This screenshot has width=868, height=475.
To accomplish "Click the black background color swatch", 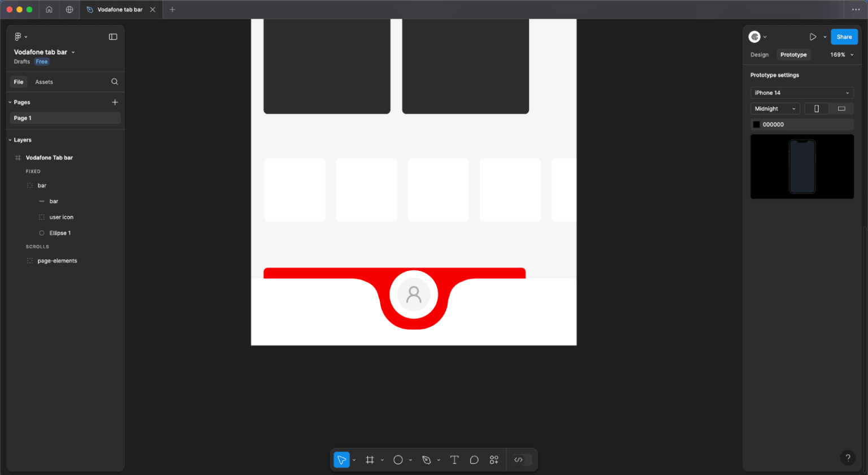I will [756, 124].
